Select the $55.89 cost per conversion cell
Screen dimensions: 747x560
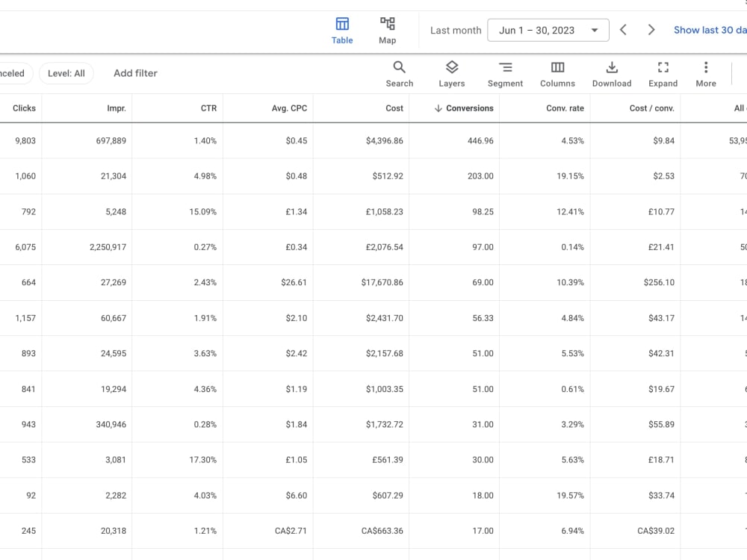pos(661,424)
